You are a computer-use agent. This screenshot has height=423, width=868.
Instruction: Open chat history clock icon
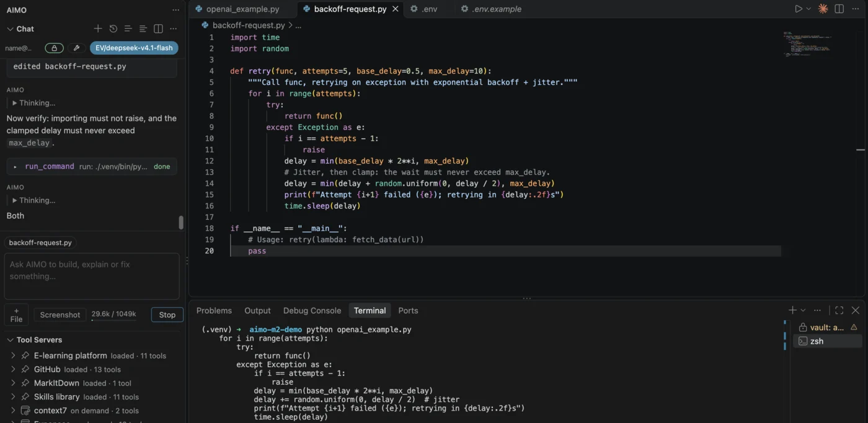coord(113,28)
